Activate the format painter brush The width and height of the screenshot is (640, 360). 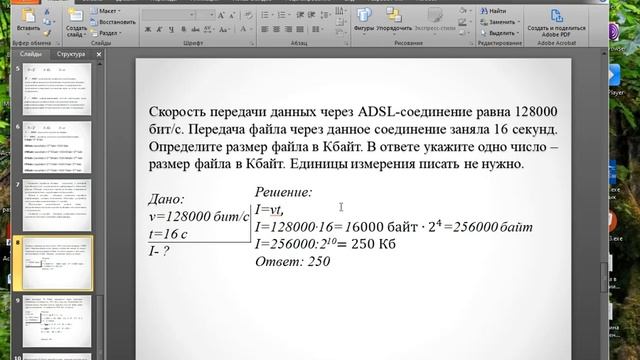click(47, 33)
